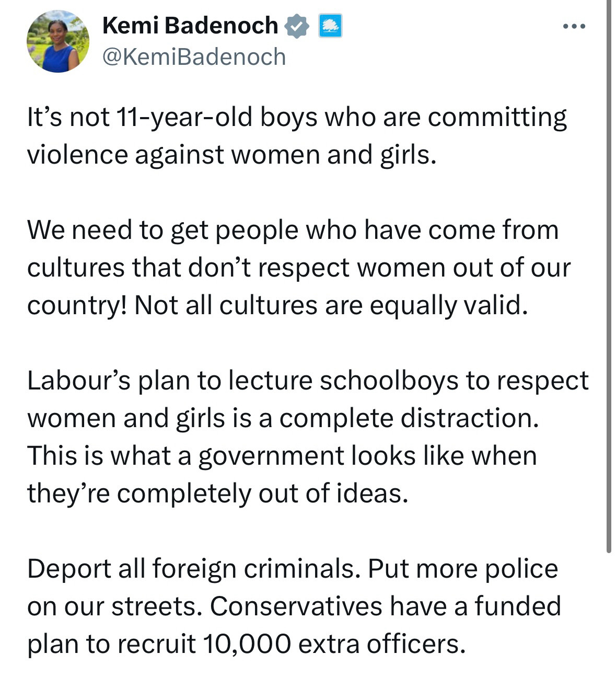Viewport: 616px width, 677px height.
Task: Click the word "Labour's" in the tweet
Action: [x=78, y=381]
